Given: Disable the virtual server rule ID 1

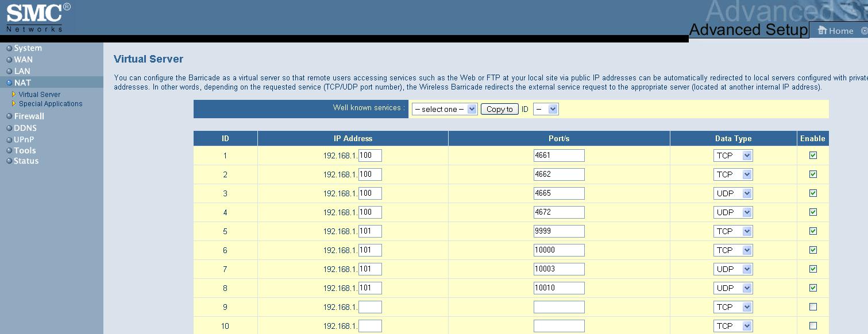Looking at the screenshot, I should pos(813,156).
